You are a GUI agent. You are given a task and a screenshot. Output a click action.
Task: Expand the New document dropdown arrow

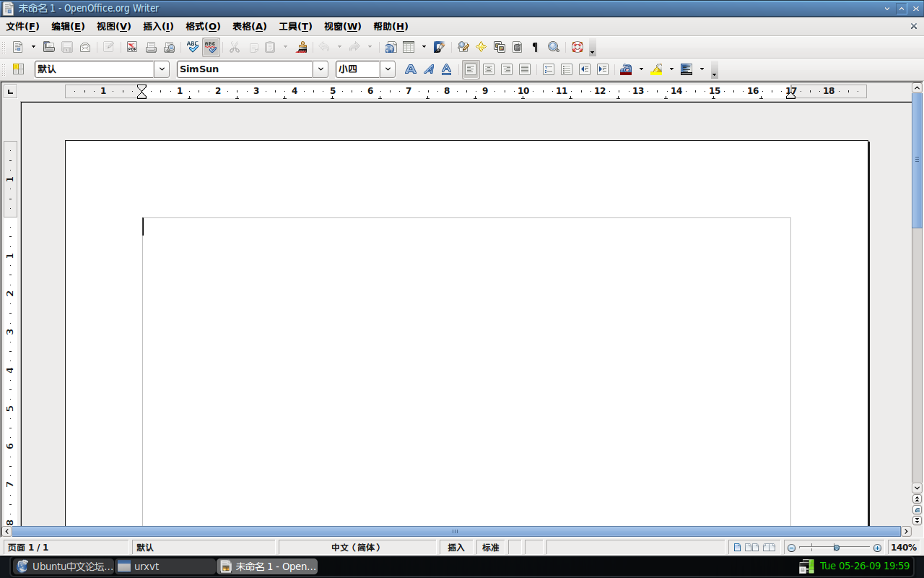[33, 47]
